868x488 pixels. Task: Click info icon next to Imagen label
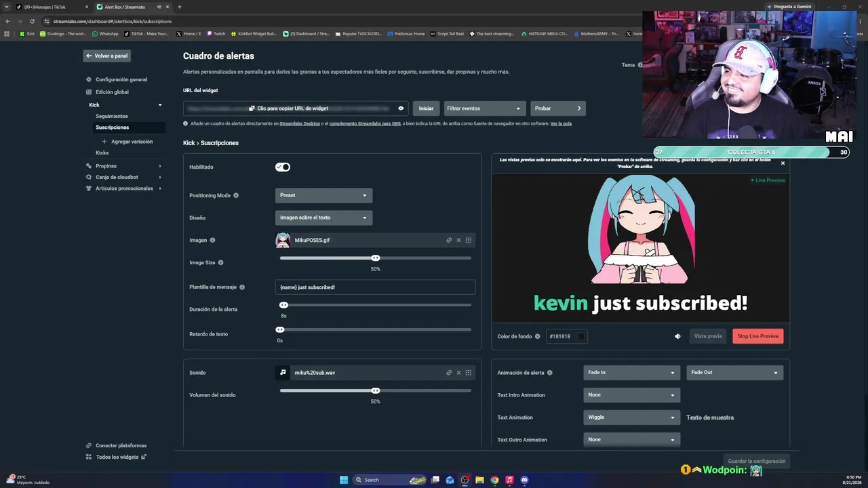(212, 240)
